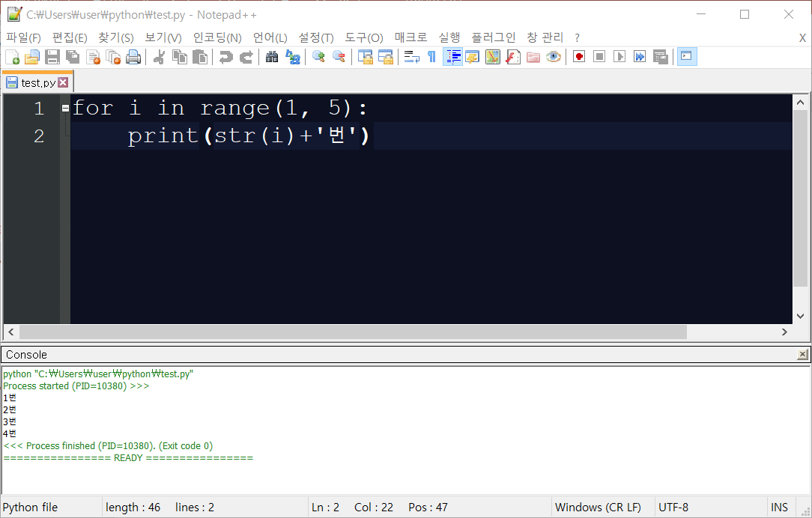Save the current file using toolbar

pos(52,57)
